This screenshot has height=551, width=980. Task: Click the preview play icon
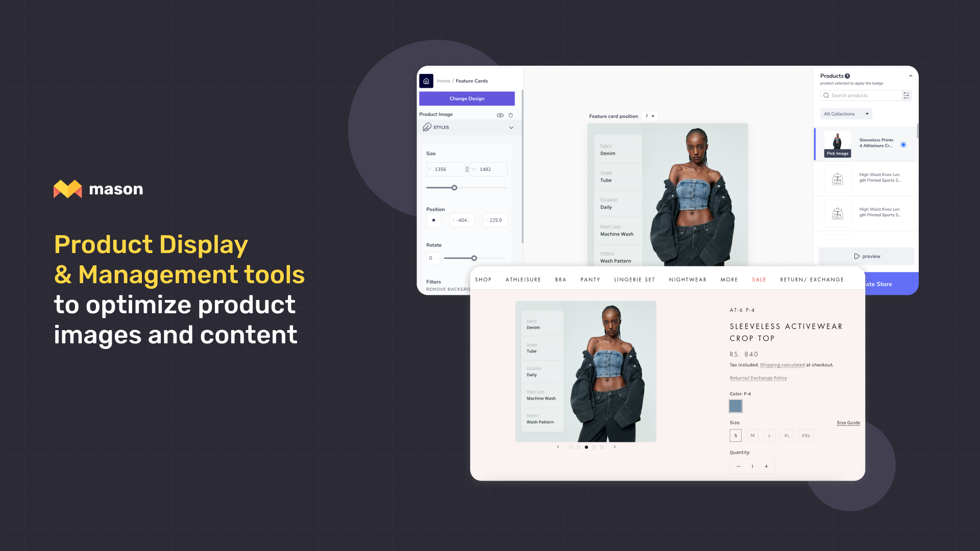pyautogui.click(x=856, y=256)
